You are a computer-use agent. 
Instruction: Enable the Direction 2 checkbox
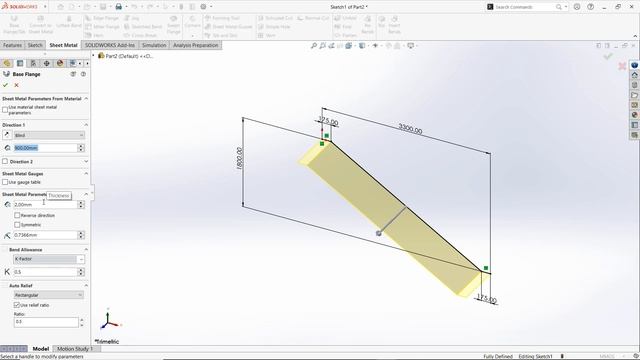5,161
